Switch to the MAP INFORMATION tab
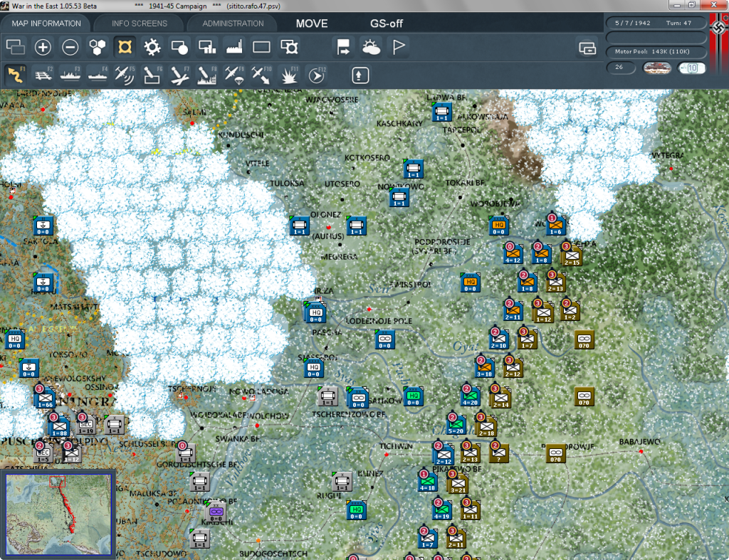 coord(46,23)
